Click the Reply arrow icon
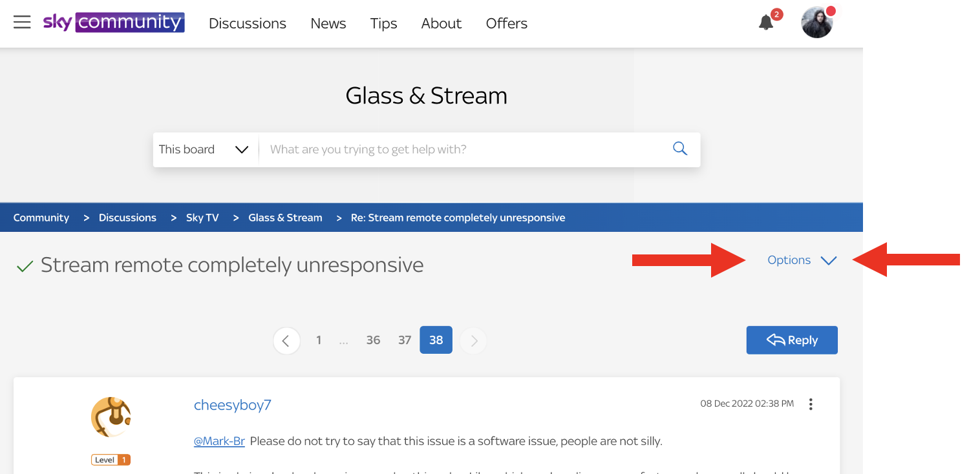The width and height of the screenshot is (980, 474). (775, 340)
